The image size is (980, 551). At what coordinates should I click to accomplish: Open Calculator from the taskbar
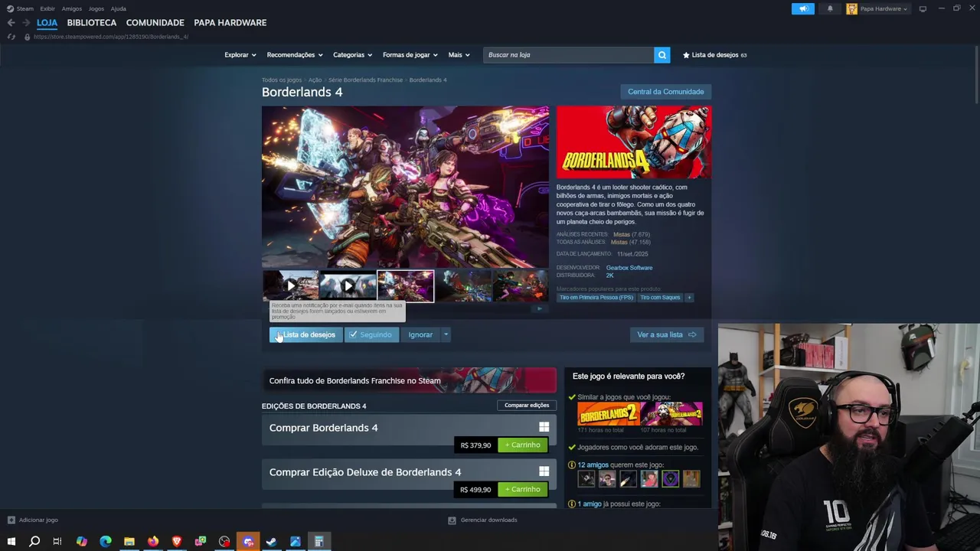click(318, 542)
